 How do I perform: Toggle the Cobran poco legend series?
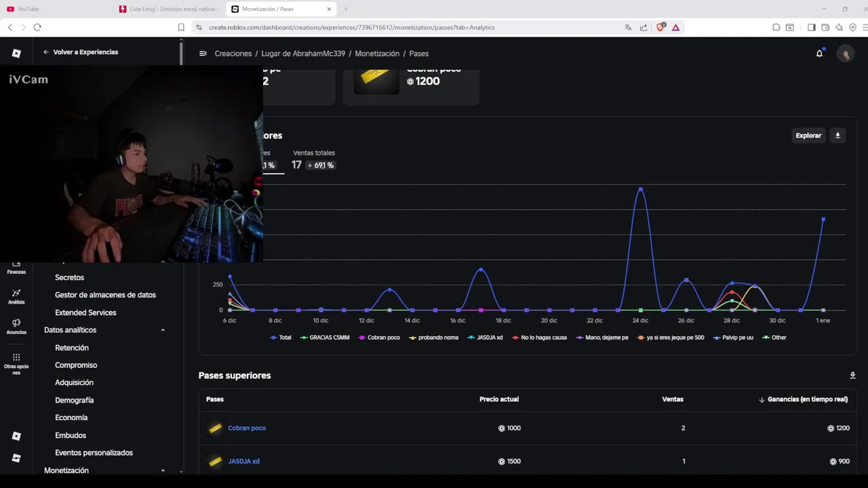pos(379,338)
